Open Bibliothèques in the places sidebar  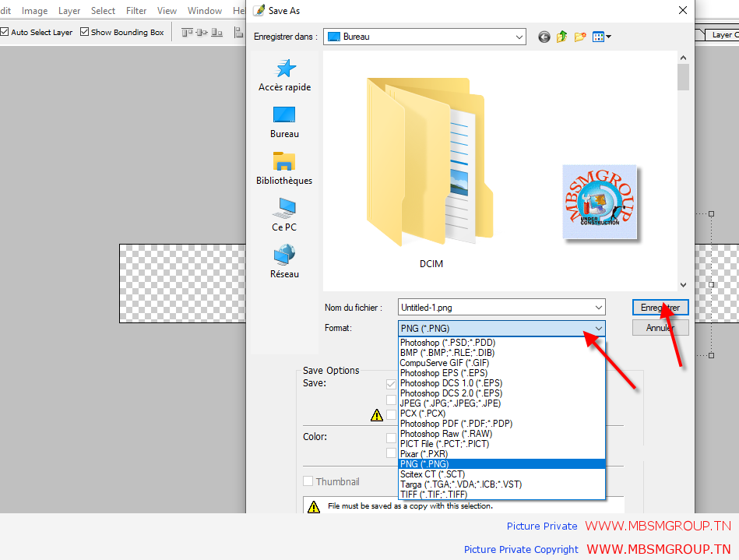(284, 169)
